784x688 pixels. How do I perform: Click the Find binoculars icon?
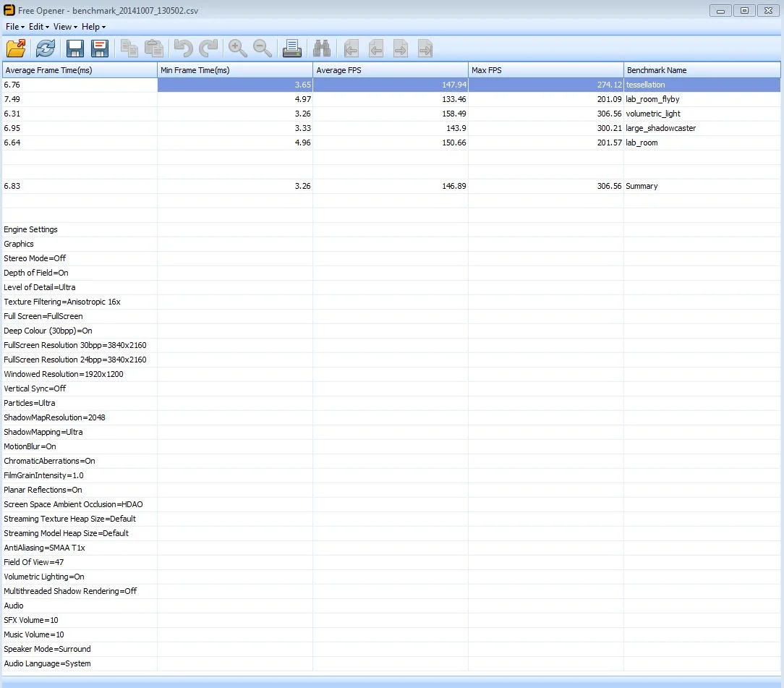pos(322,48)
